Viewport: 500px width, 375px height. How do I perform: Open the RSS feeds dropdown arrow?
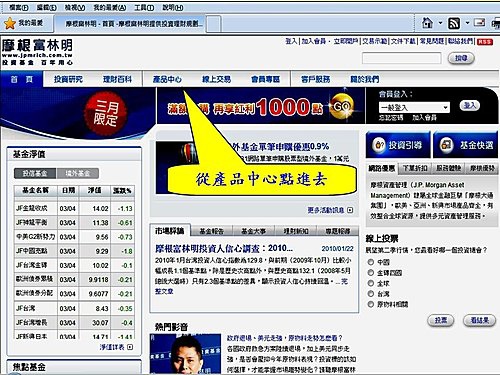coord(467,23)
